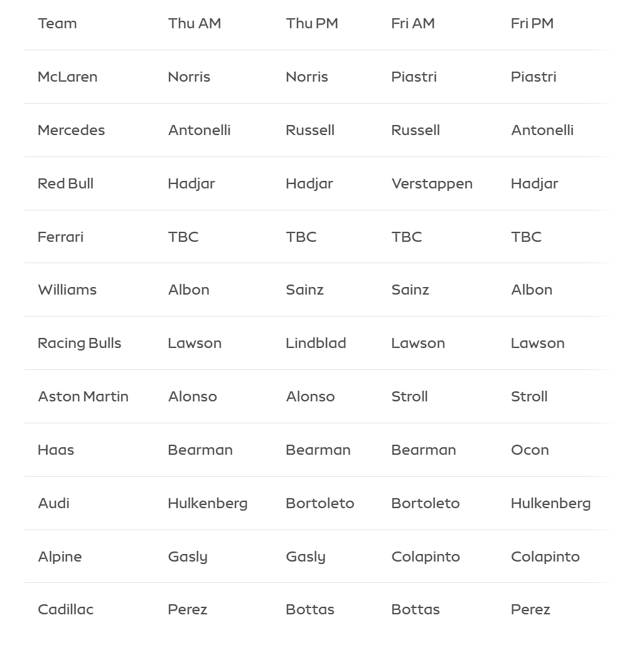The height and width of the screenshot is (652, 644).
Task: Select the McLaren team cell
Action: pyautogui.click(x=67, y=77)
